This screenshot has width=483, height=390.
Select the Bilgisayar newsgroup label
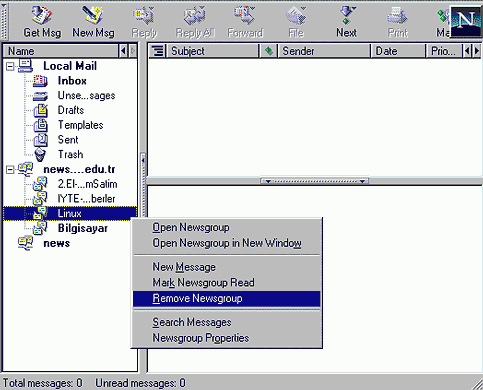83,228
